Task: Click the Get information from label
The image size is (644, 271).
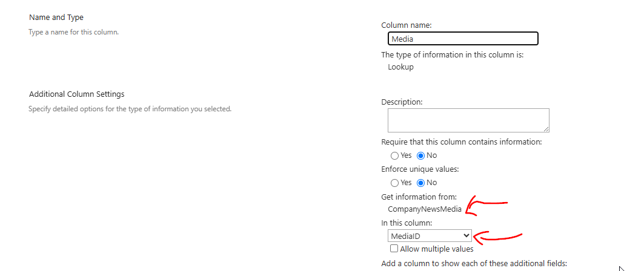Action: click(x=419, y=198)
